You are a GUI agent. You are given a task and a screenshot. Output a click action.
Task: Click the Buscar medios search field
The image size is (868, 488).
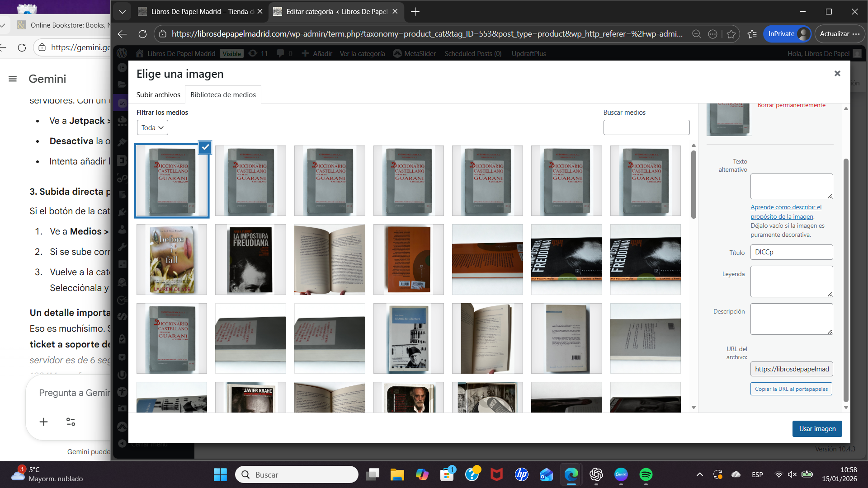(646, 127)
